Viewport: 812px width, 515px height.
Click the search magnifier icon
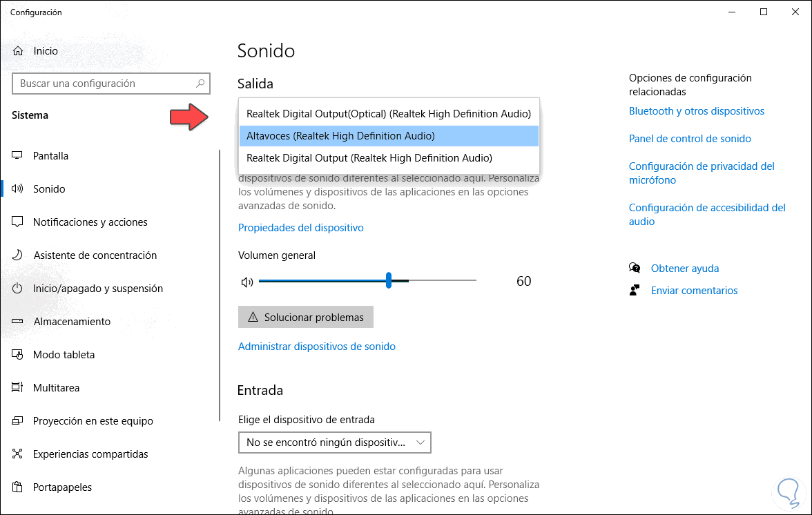pyautogui.click(x=200, y=84)
